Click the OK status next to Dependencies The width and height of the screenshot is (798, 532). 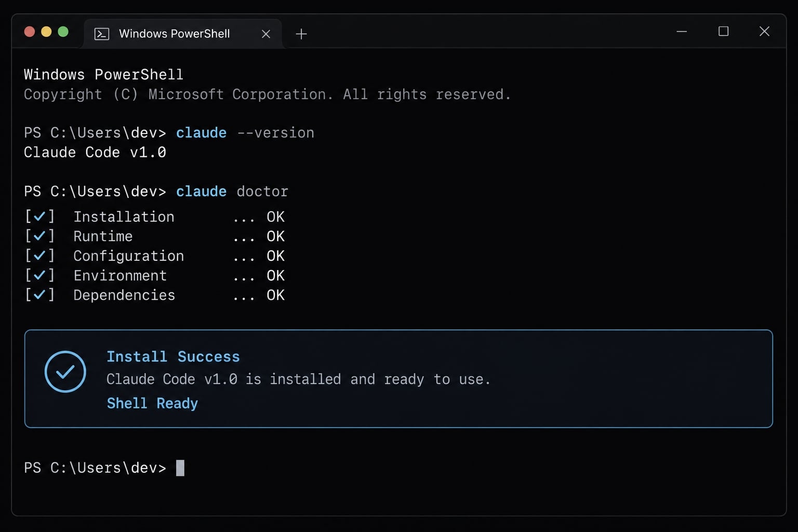click(275, 295)
